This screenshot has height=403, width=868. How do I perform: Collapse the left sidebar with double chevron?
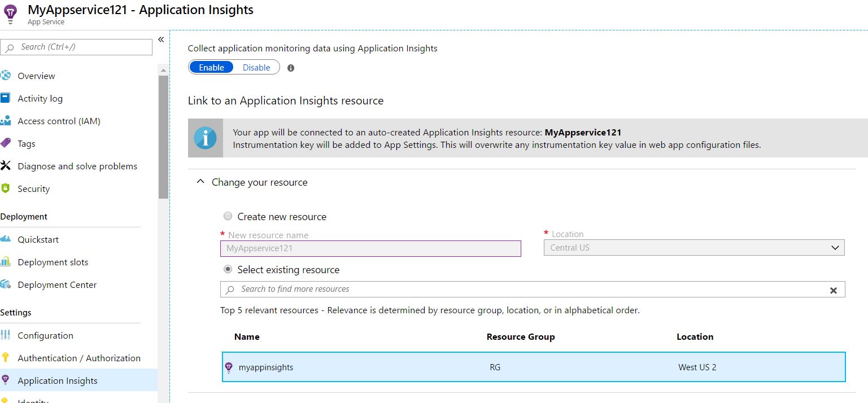pos(160,40)
